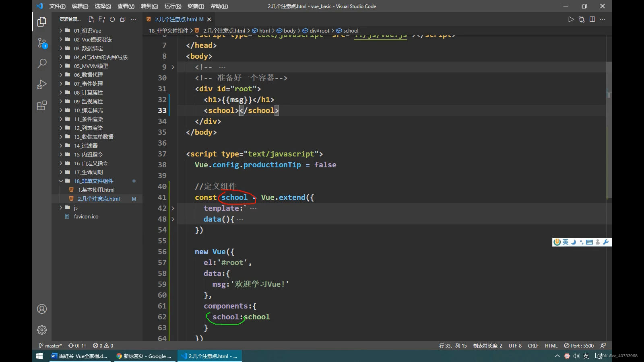Open the Windows Start menu

click(39, 356)
